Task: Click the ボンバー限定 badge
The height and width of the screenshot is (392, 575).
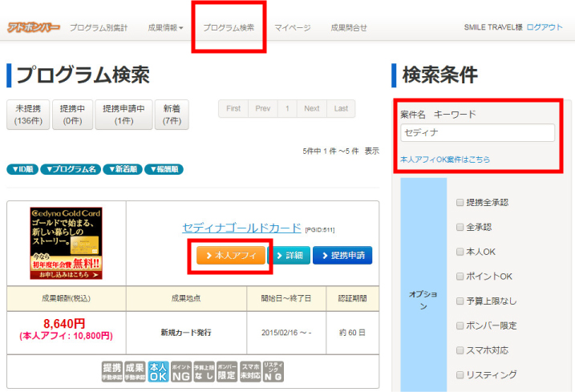Action: tap(227, 371)
